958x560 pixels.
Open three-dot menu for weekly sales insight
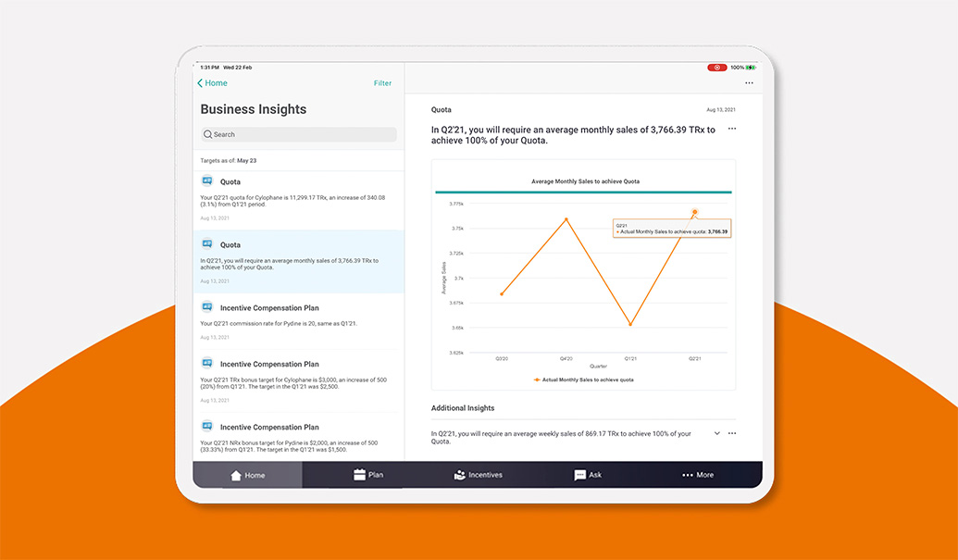(x=732, y=433)
